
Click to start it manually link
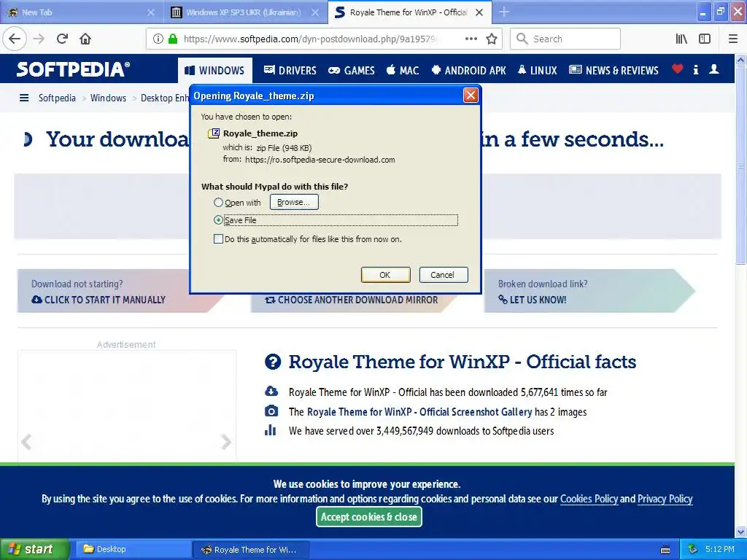(x=98, y=300)
